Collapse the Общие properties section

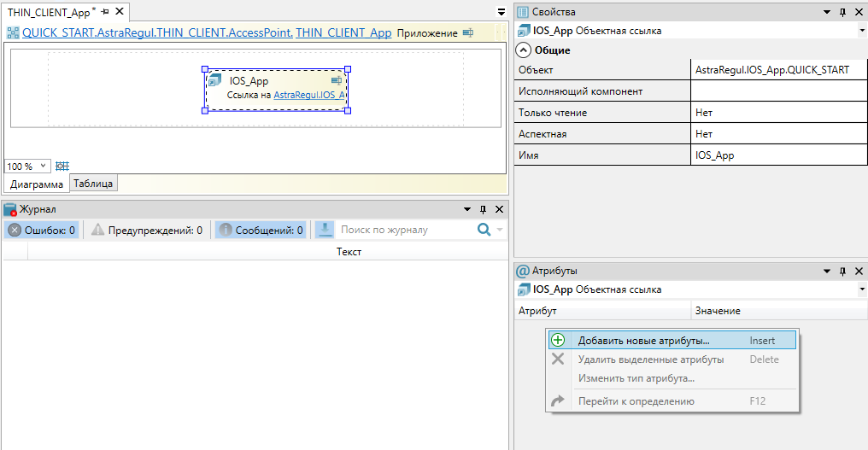pyautogui.click(x=524, y=50)
